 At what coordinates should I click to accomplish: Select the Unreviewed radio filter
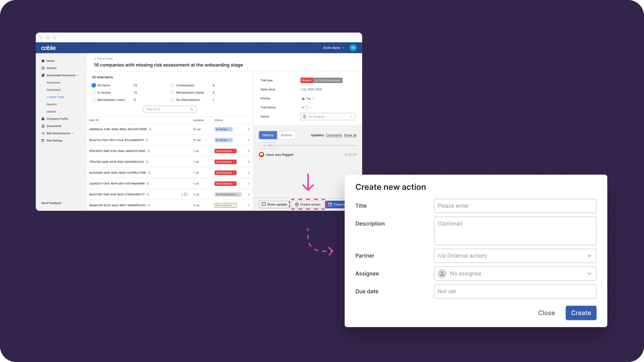173,85
